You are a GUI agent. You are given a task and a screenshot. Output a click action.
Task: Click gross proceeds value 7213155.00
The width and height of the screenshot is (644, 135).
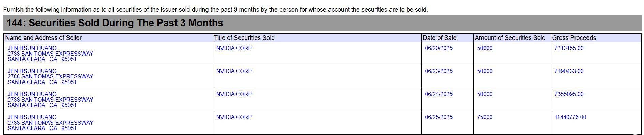point(569,48)
